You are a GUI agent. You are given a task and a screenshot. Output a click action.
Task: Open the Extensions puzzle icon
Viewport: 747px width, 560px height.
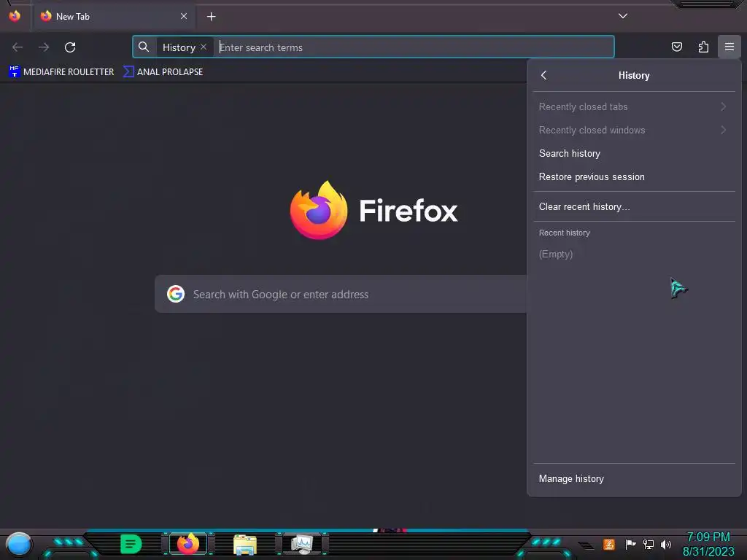click(x=703, y=47)
